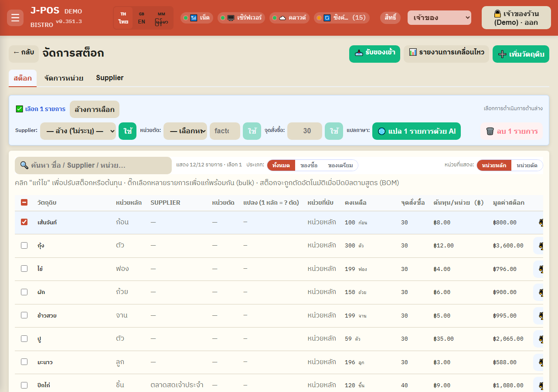Check the กุ้ง row checkbox
Screen dimensions: 558x392
[24, 246]
